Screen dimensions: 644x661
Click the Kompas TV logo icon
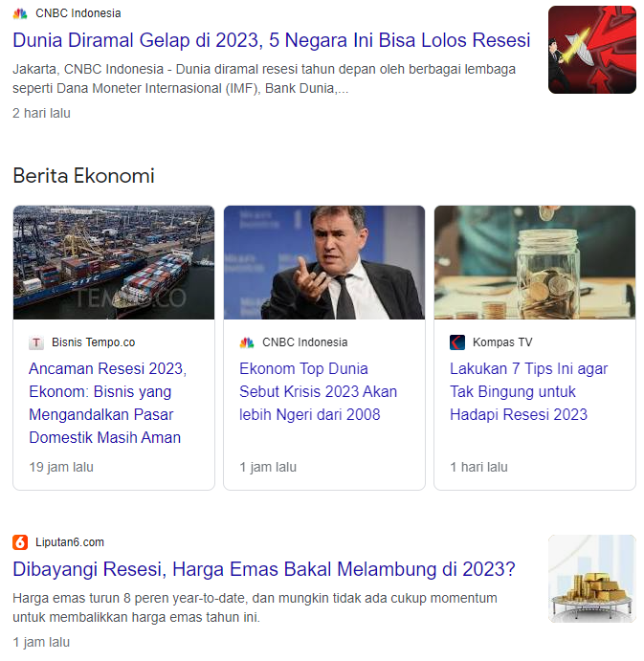pos(457,342)
